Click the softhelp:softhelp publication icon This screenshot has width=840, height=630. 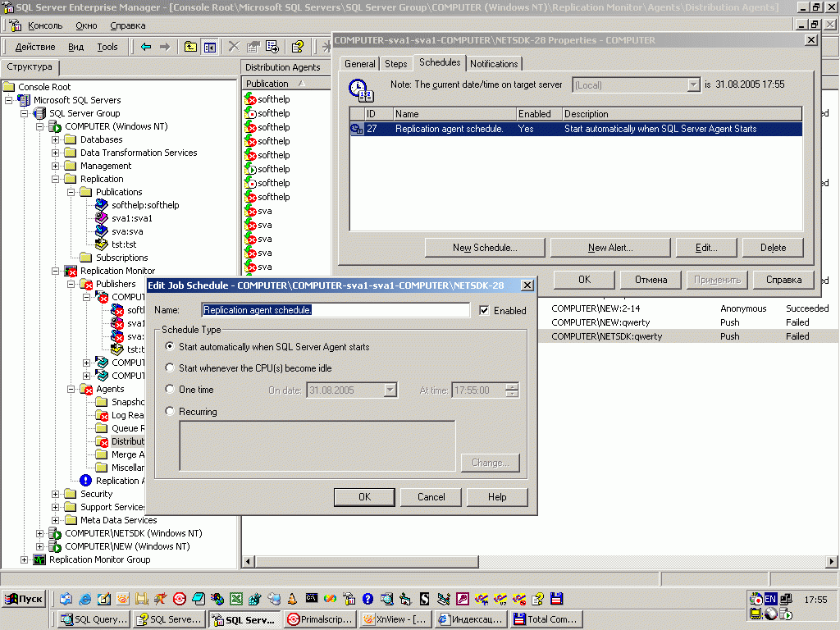pos(101,205)
